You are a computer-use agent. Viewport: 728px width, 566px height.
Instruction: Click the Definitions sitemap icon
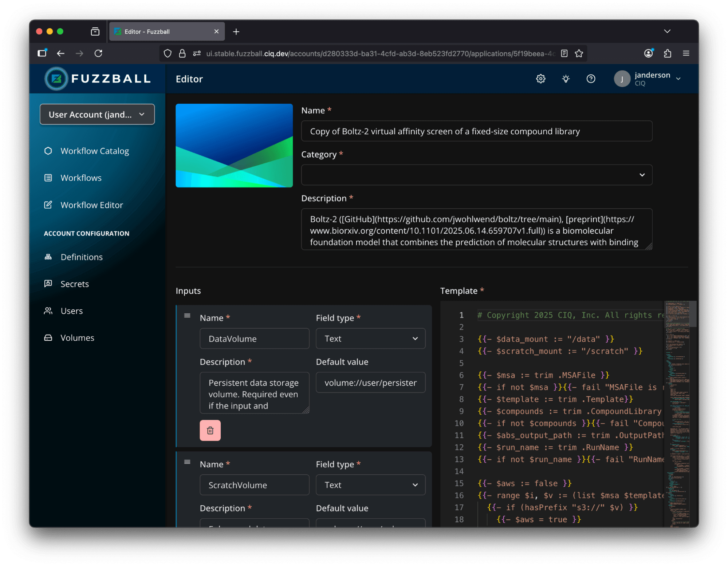[x=48, y=257]
